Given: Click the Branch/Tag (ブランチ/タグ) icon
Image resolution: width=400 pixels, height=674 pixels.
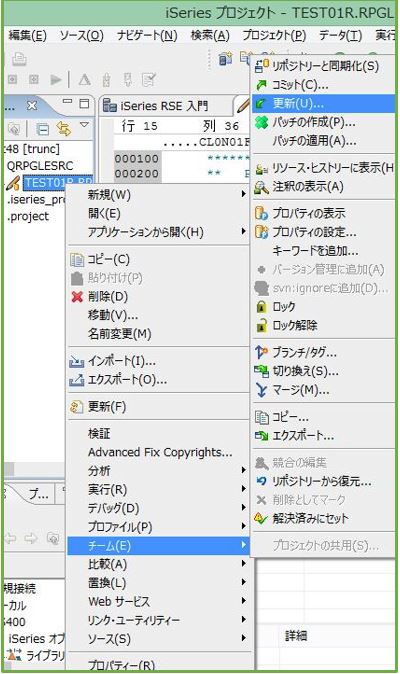Looking at the screenshot, I should coord(261,352).
